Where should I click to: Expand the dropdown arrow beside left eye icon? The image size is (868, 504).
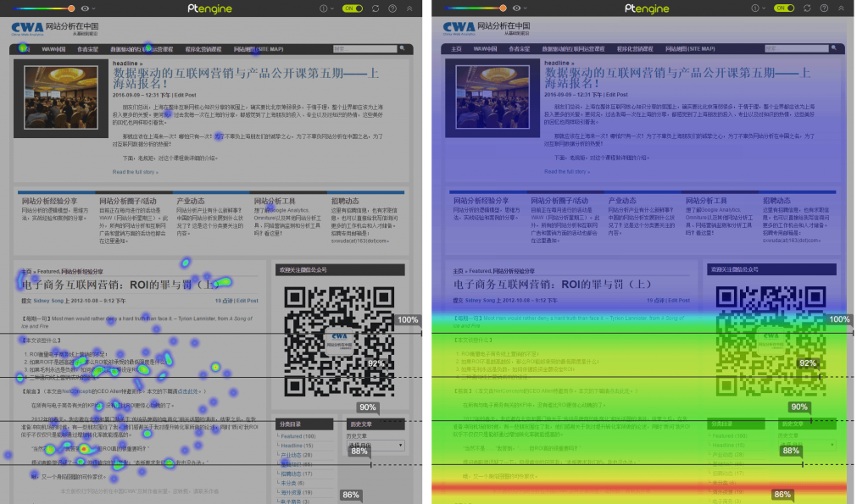(x=93, y=8)
